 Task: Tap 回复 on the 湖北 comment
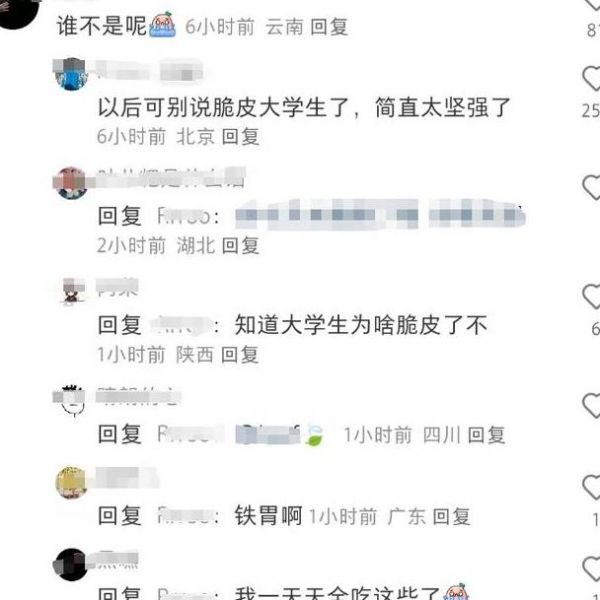240,246
